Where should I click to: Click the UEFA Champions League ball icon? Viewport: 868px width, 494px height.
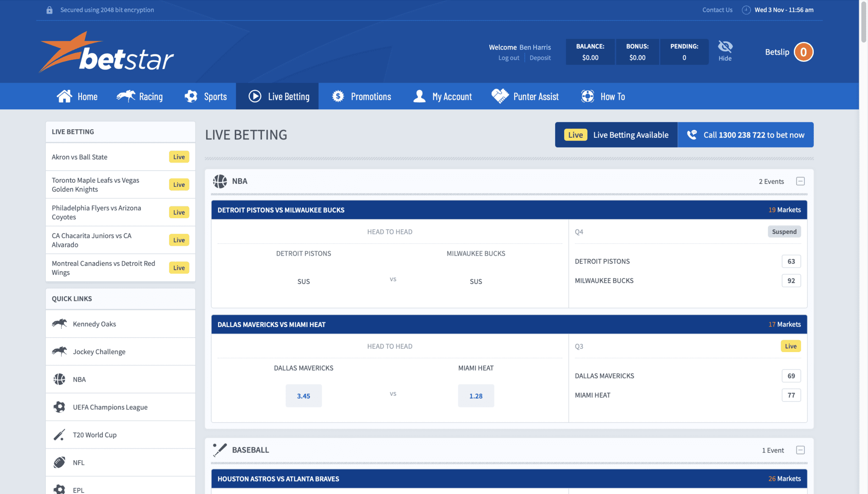coord(59,407)
